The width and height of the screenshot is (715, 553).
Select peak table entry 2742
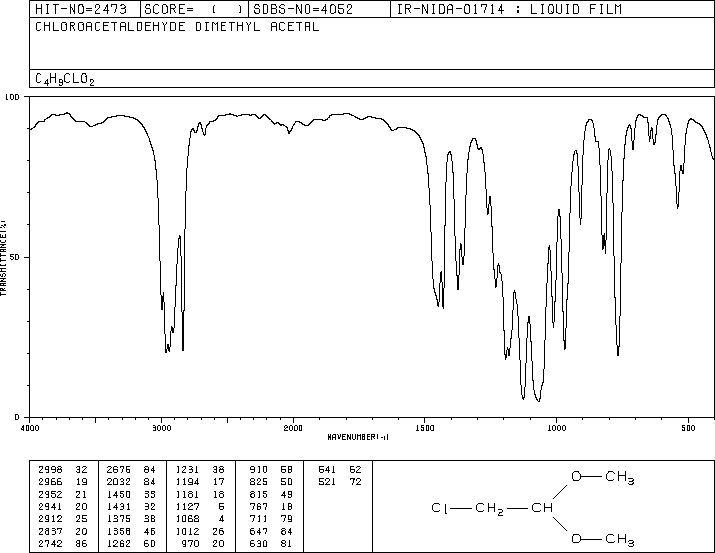(x=62, y=543)
